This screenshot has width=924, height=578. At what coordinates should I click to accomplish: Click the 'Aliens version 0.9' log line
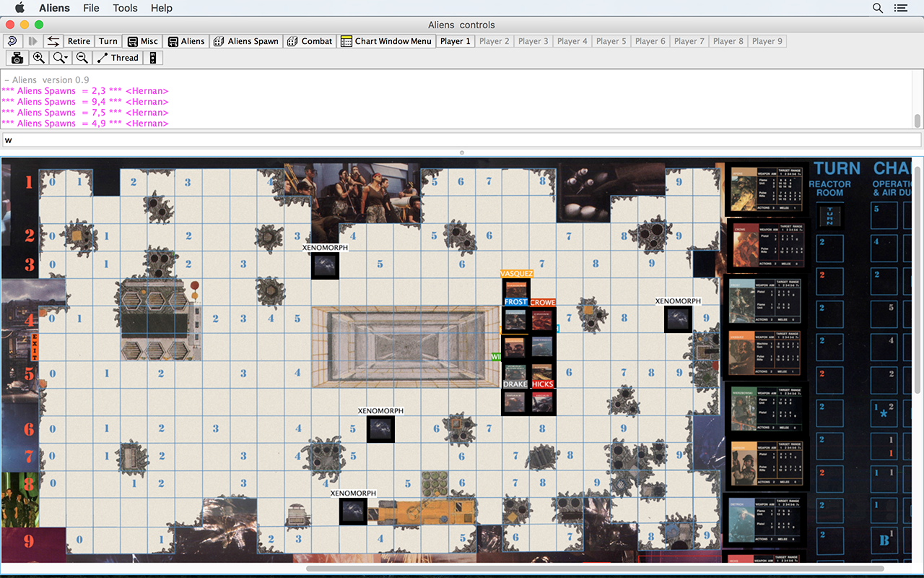[47, 80]
